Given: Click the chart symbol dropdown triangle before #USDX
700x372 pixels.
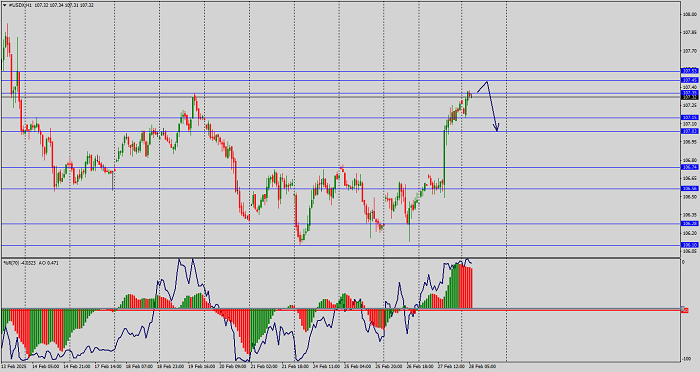Looking at the screenshot, I should (x=5, y=5).
